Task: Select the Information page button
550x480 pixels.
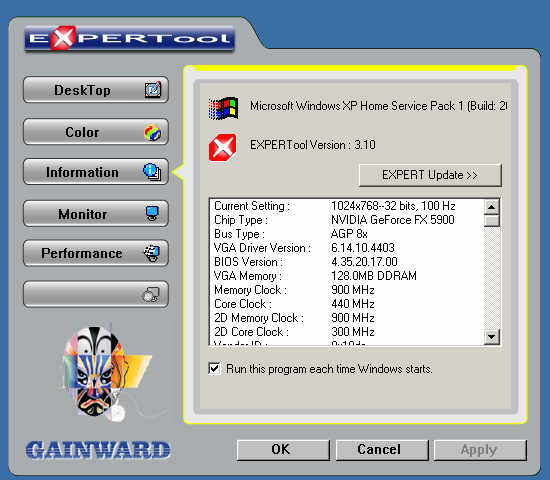Action: click(96, 172)
